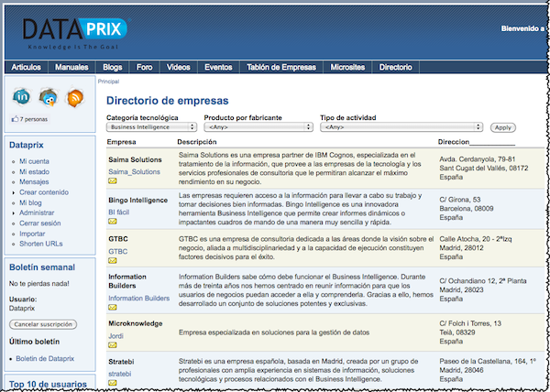
Task: Open the Mensajes link
Action: 34,182
